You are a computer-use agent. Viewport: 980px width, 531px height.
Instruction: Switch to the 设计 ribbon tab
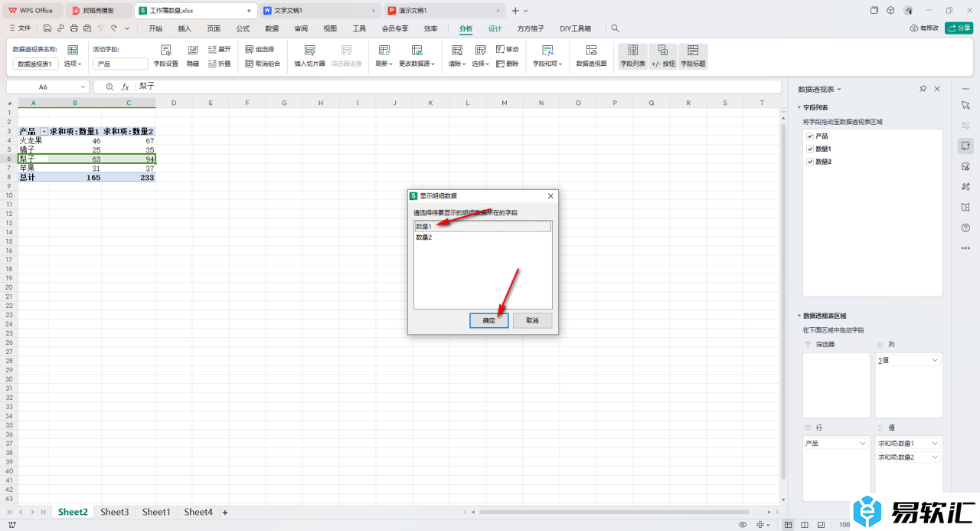[495, 28]
